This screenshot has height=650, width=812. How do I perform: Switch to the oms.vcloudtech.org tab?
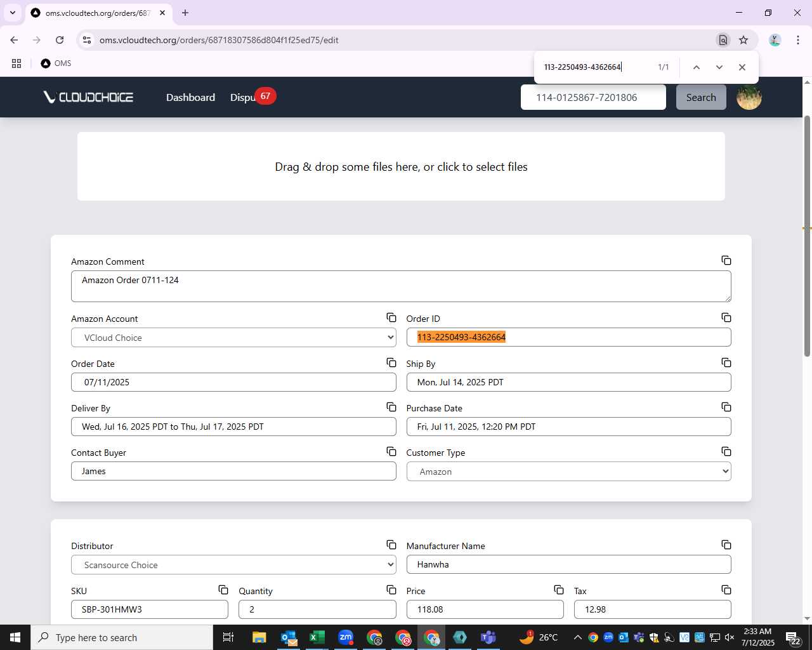coord(98,13)
